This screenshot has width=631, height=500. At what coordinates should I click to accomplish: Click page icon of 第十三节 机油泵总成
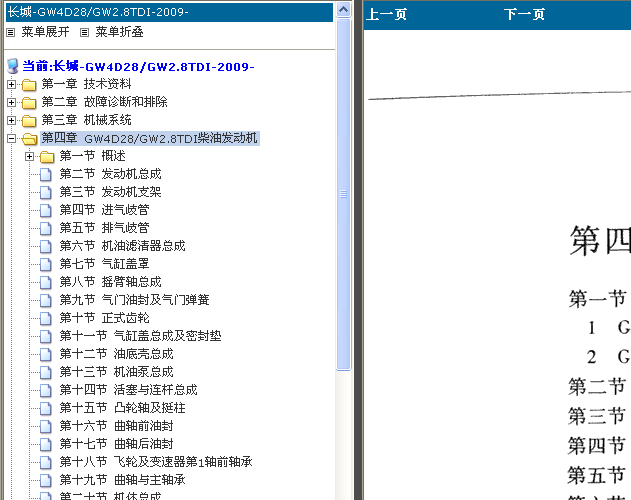[46, 372]
